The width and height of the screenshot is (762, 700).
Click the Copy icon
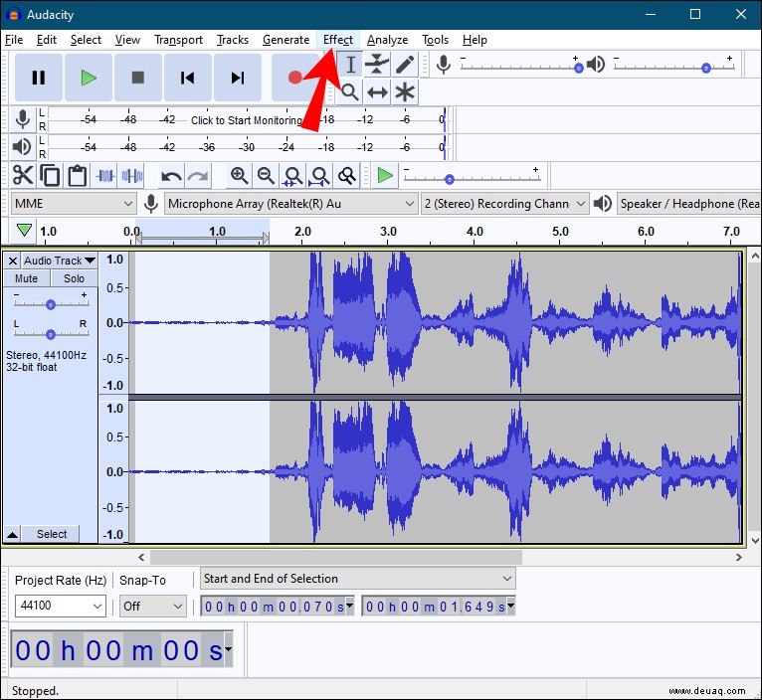click(50, 175)
